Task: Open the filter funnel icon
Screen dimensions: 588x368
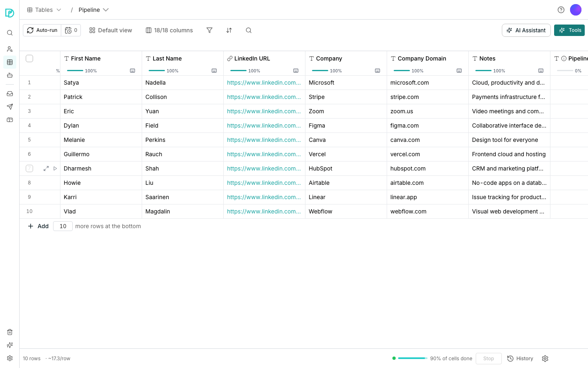Action: click(209, 30)
